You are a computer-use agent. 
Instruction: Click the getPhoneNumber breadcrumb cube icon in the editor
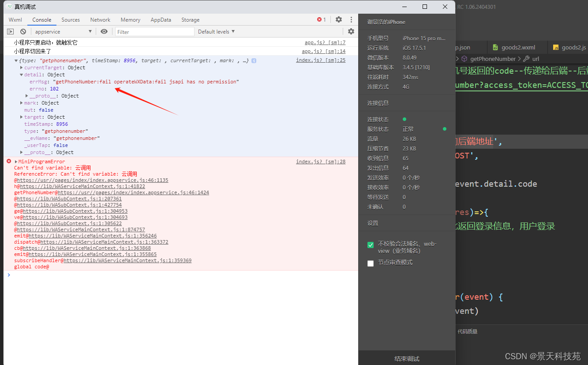pyautogui.click(x=464, y=59)
